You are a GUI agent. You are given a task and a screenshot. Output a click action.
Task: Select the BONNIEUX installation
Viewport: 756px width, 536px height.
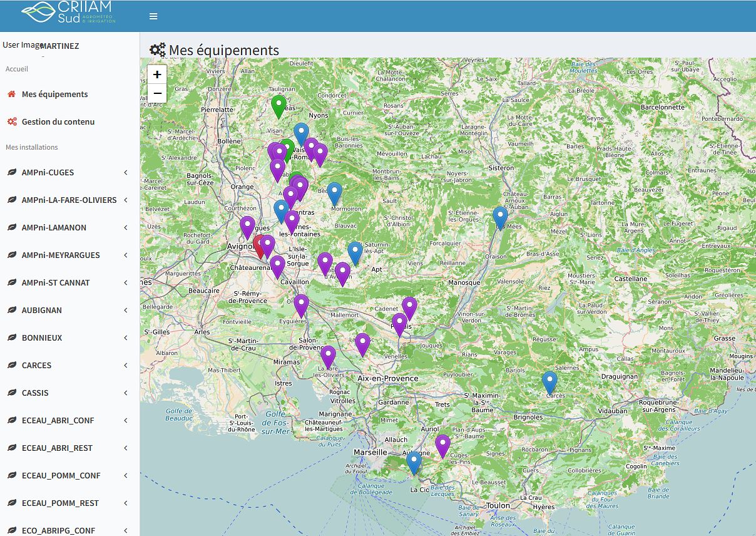pos(42,338)
